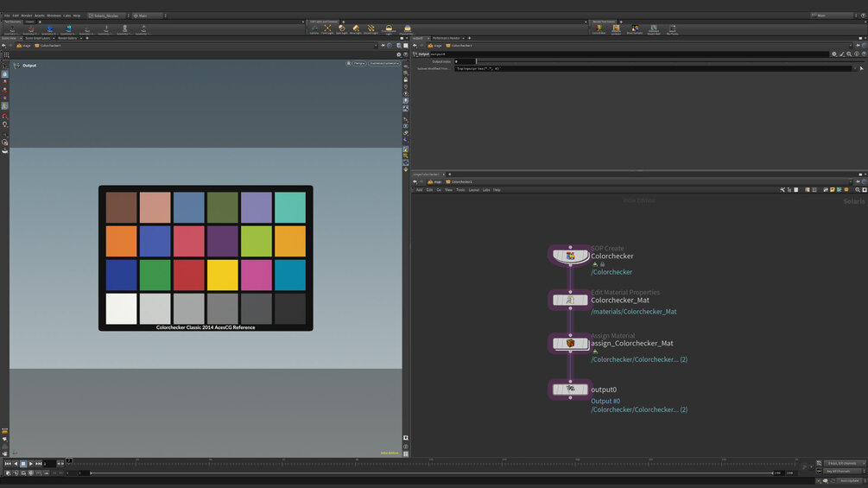The height and width of the screenshot is (488, 868).
Task: Select the assign_Colorchecker_Mat node
Action: coord(570,343)
